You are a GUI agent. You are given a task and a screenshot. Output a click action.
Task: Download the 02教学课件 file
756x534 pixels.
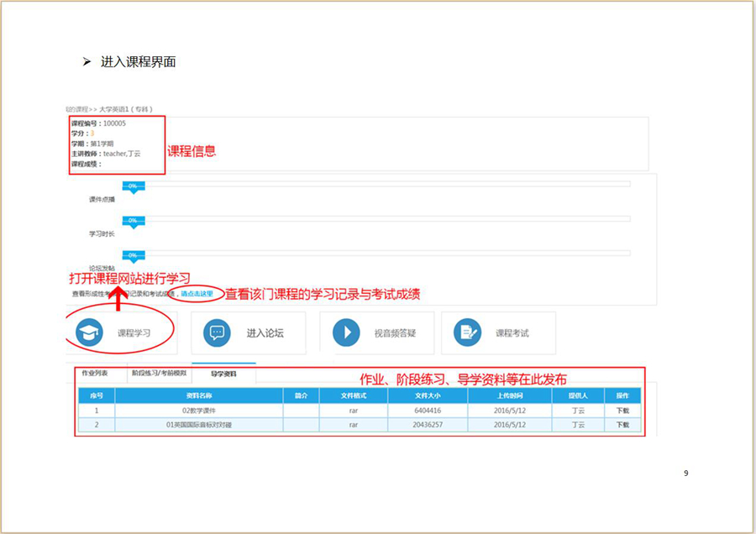point(622,411)
